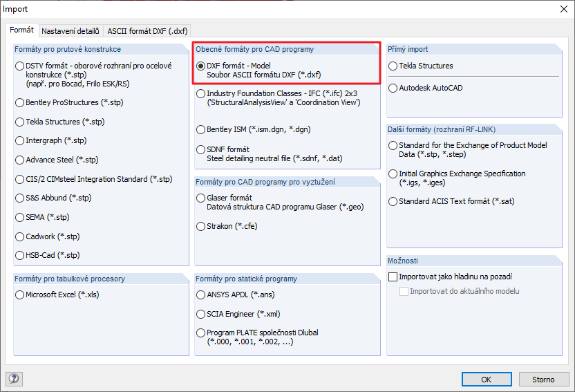Viewport: 575px width, 392px height.
Task: Click Formáty pro statické programy header
Action: click(247, 279)
